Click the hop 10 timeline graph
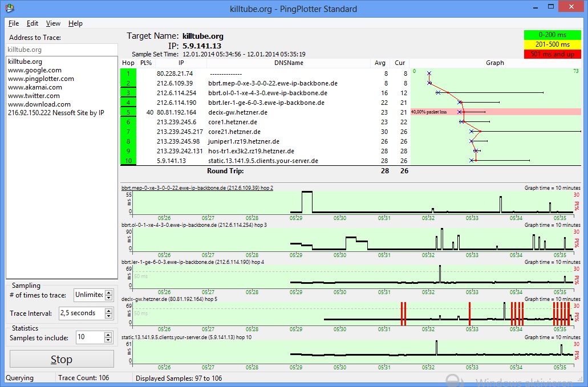 point(352,352)
